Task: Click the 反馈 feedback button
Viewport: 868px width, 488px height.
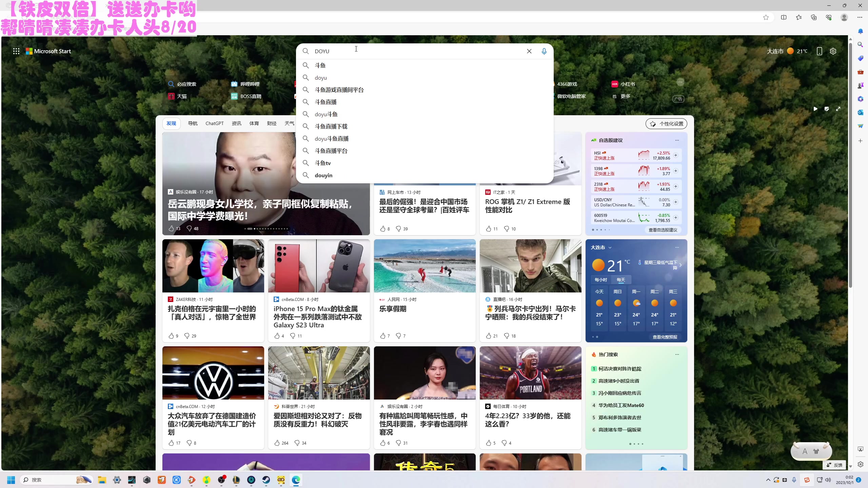Action: pyautogui.click(x=834, y=465)
